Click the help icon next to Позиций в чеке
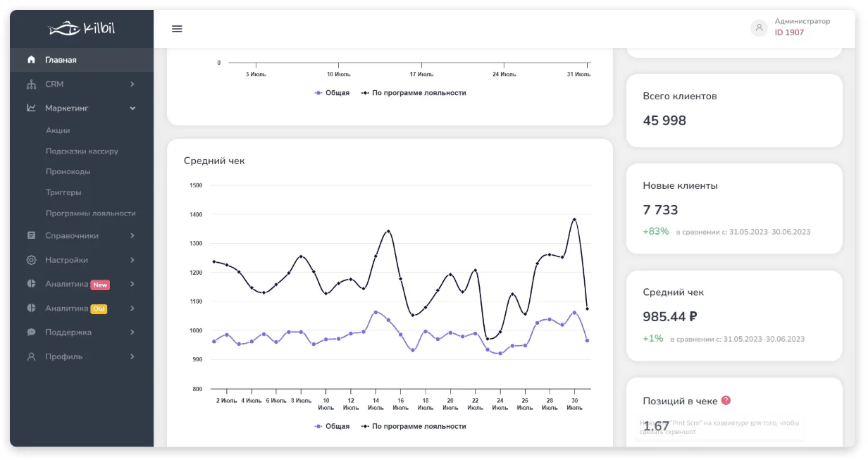This screenshot has width=868, height=460. [x=726, y=400]
